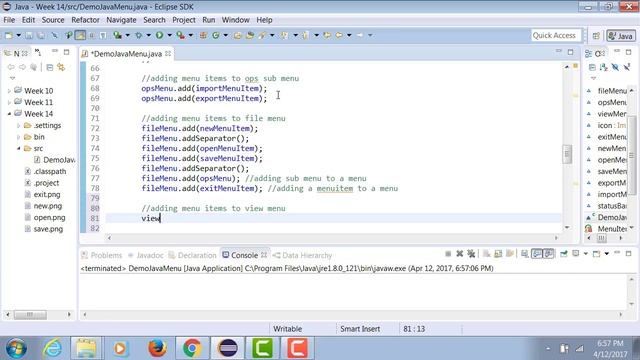Screen dimensions: 640x360
Task: Click the New Java Class icon
Action: coord(216,36)
